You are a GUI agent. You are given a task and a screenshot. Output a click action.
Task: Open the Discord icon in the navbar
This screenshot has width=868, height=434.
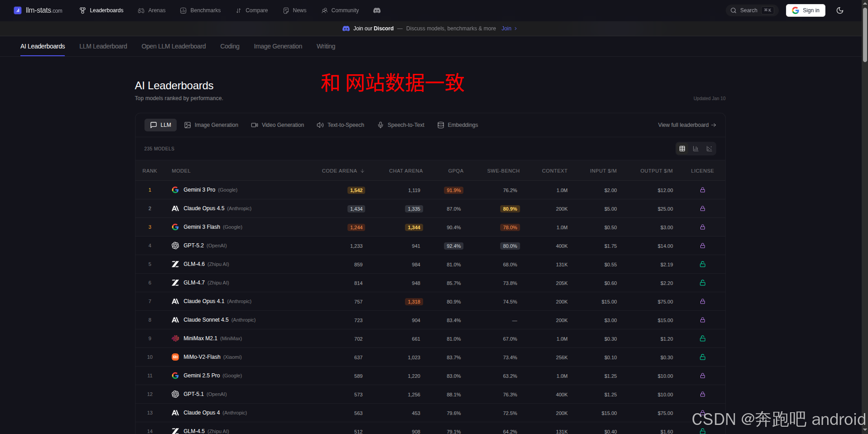[x=376, y=10]
